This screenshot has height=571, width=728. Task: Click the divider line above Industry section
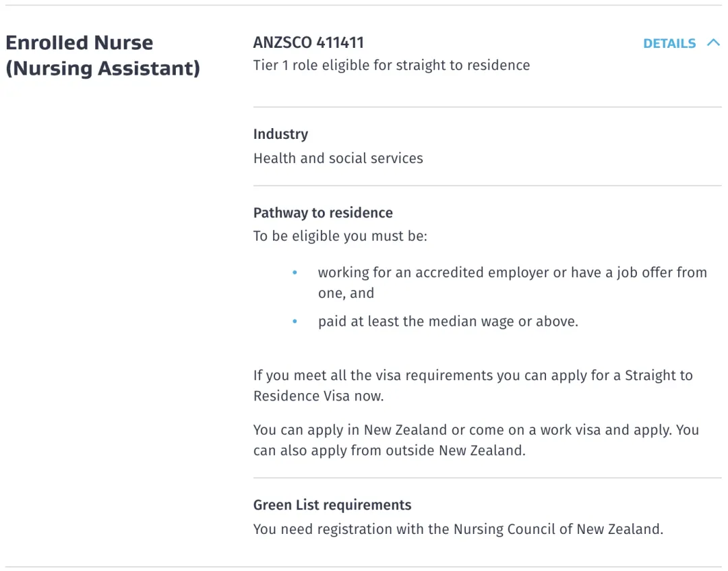[487, 107]
